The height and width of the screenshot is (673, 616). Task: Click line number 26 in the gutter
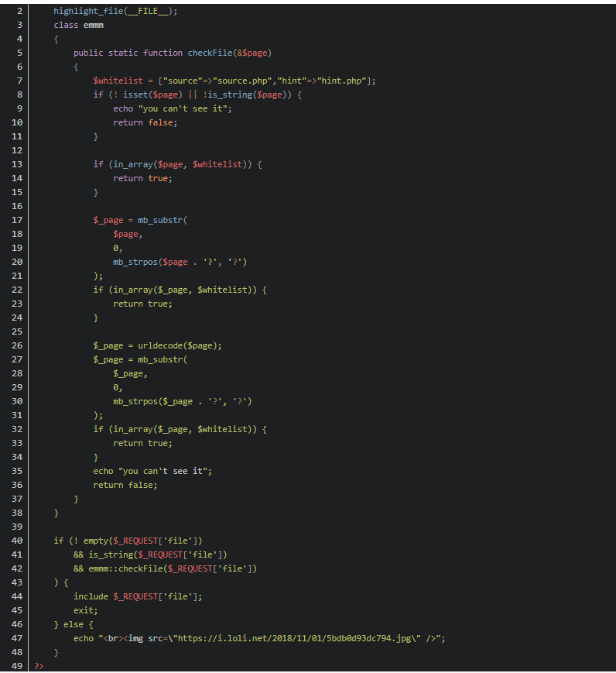click(x=17, y=345)
